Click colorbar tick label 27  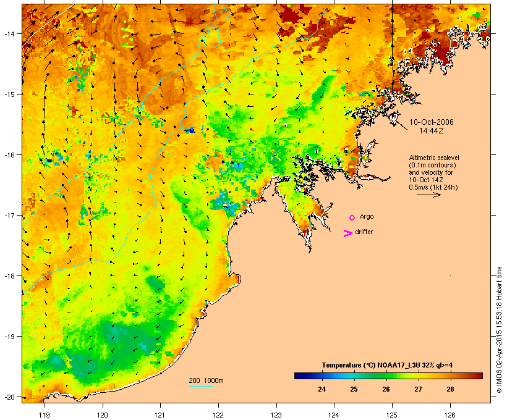[x=418, y=389]
